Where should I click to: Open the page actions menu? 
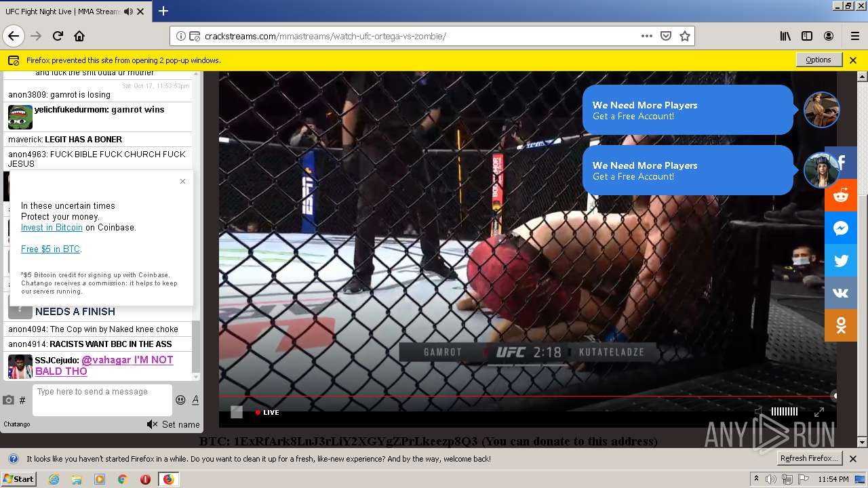pos(646,36)
